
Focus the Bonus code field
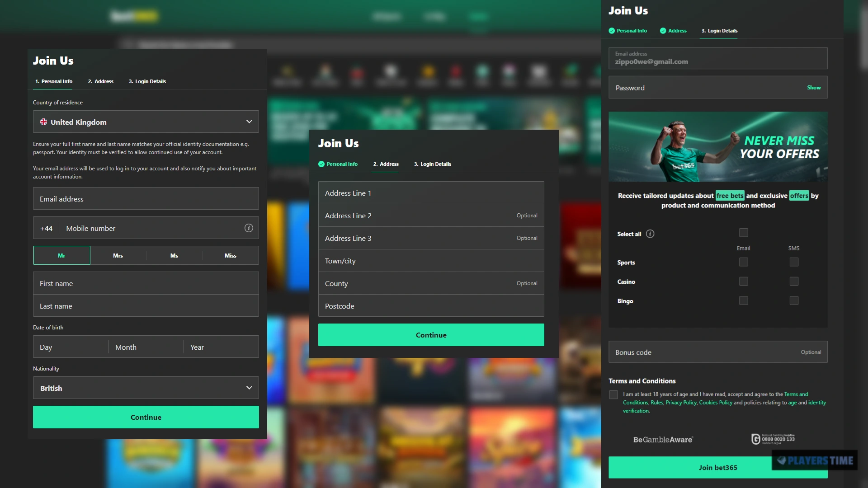click(x=718, y=352)
